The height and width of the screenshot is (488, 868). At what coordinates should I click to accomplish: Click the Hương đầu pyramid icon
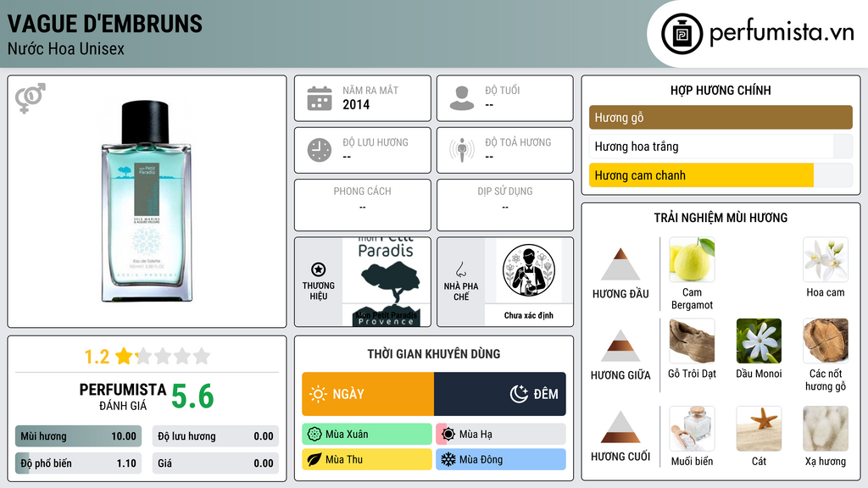coord(620,264)
